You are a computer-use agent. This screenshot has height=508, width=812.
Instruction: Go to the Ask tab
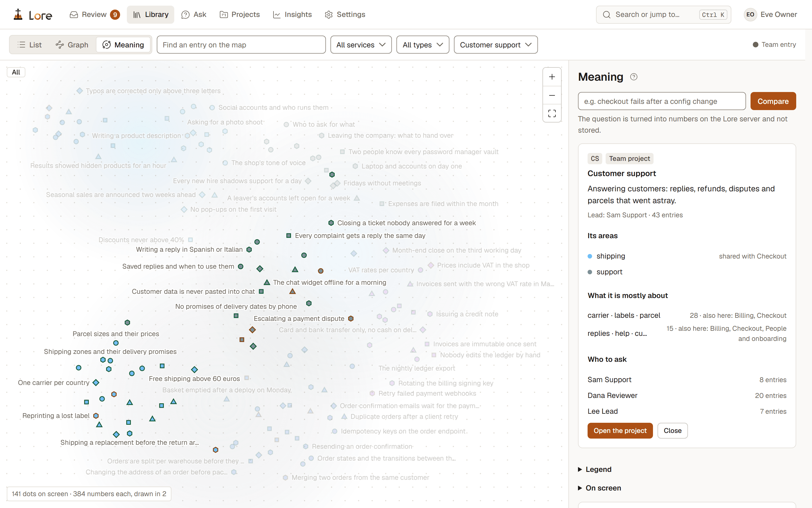click(194, 14)
